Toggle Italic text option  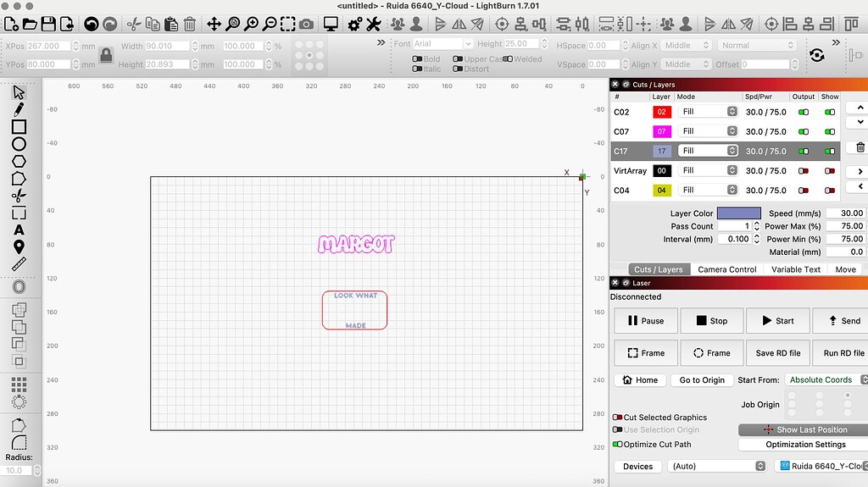click(417, 69)
